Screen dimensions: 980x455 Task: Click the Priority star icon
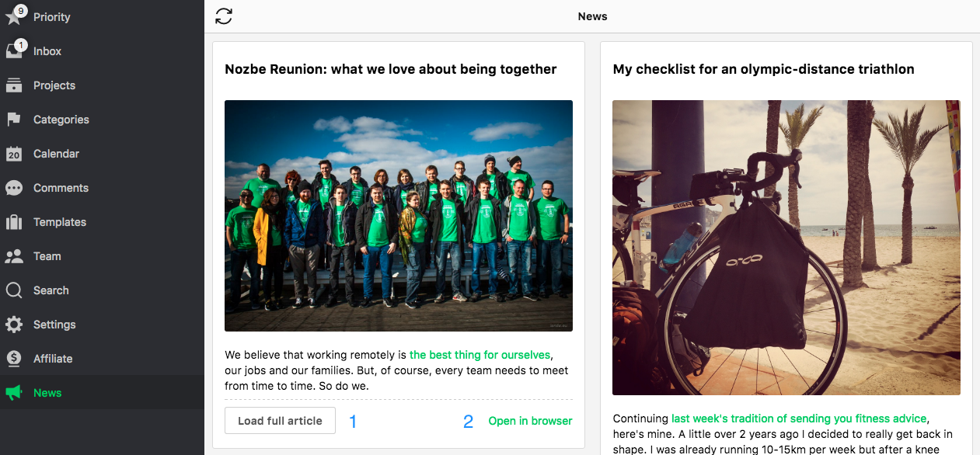point(14,17)
